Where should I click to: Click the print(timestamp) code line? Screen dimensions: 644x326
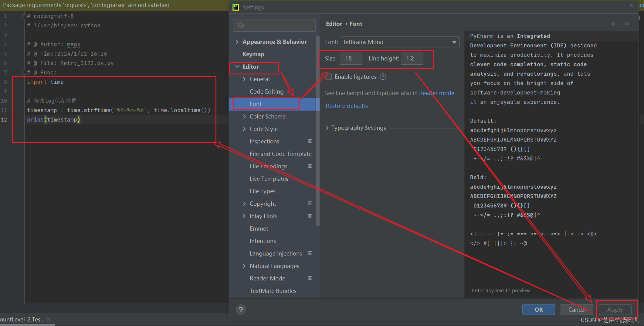[54, 120]
